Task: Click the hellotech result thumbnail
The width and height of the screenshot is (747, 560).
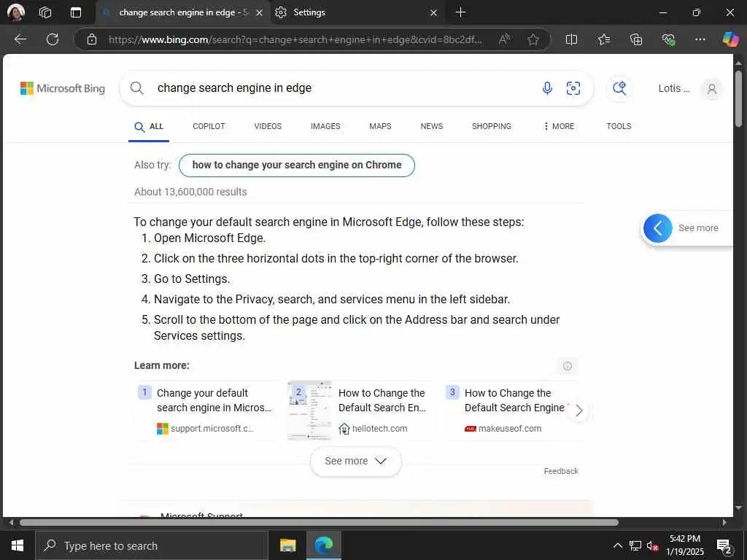Action: click(309, 411)
